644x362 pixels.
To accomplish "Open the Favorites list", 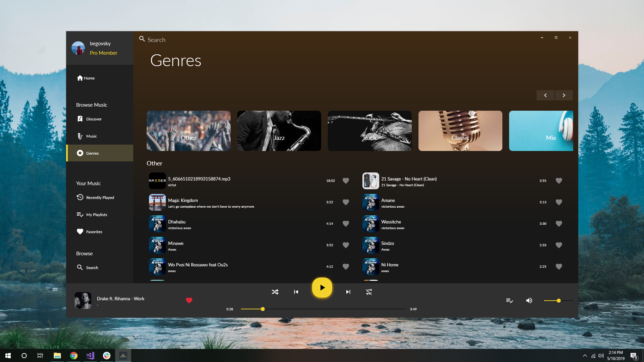I will (x=94, y=231).
